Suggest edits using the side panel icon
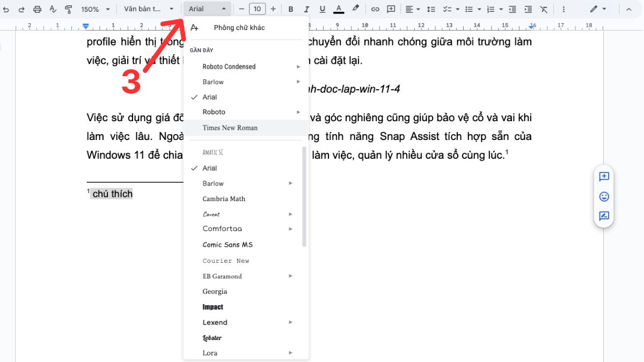 click(x=604, y=216)
